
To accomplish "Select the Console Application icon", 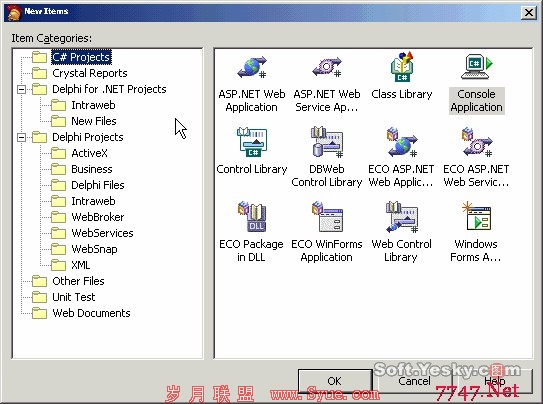I will click(x=477, y=66).
